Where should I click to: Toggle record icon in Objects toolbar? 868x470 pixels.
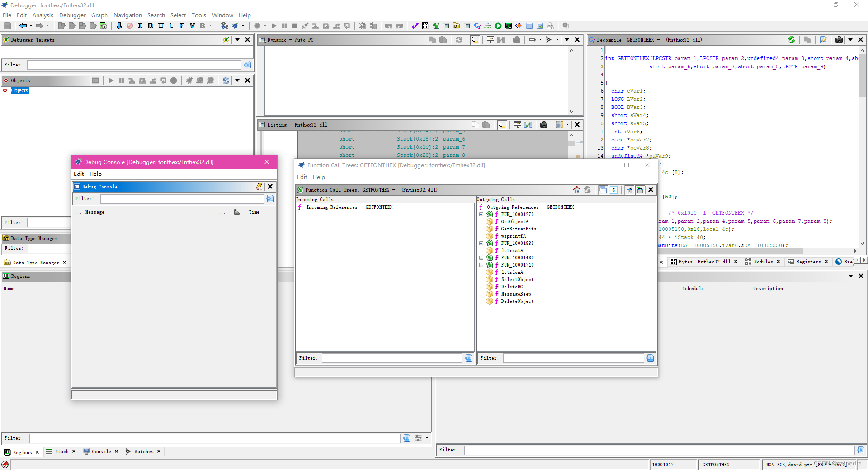(x=174, y=80)
